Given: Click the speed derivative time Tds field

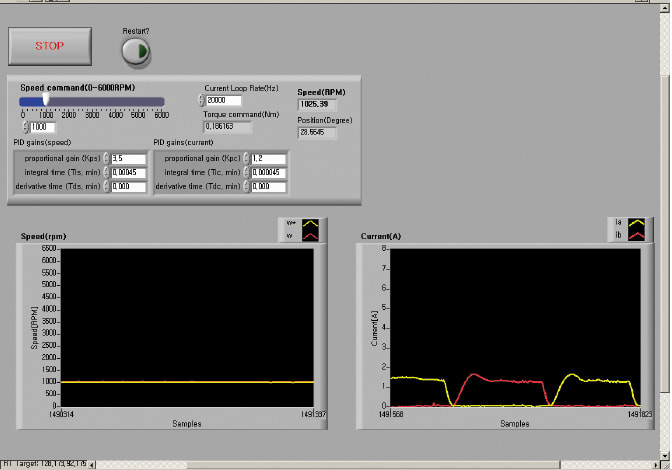Looking at the screenshot, I should [x=129, y=187].
